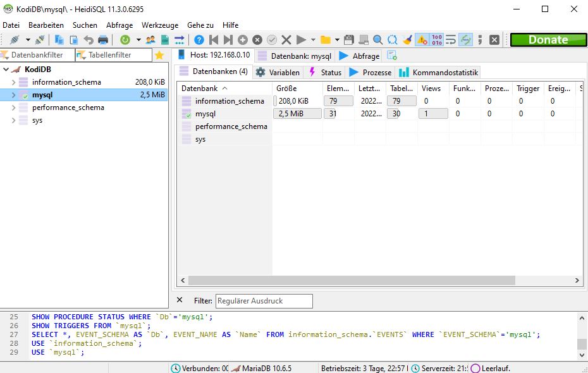588x373 pixels.
Task: Insert row with plus circle icon
Action: (243, 40)
